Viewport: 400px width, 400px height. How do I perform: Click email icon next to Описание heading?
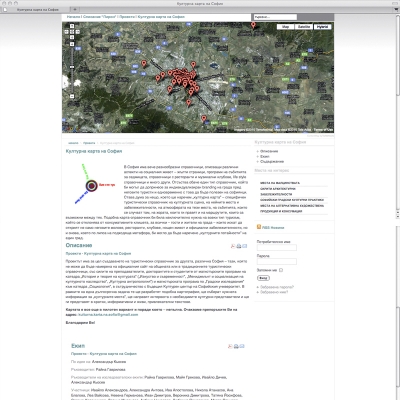(x=244, y=246)
